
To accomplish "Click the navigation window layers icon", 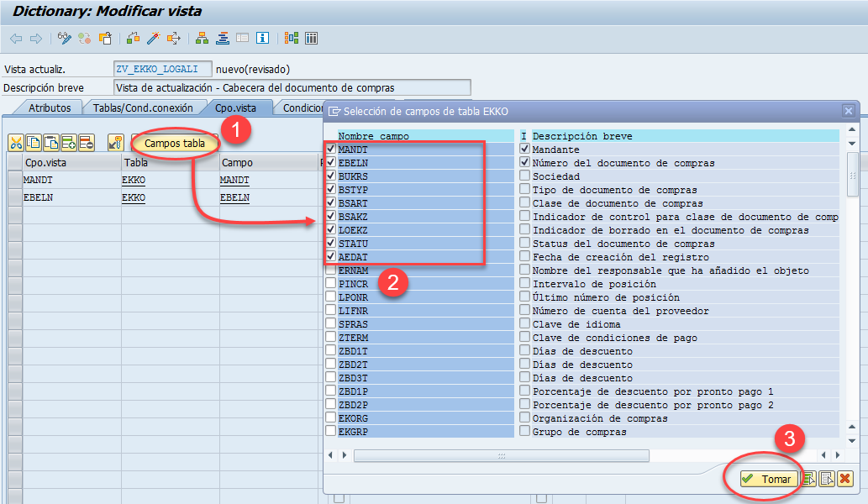I will [x=223, y=38].
